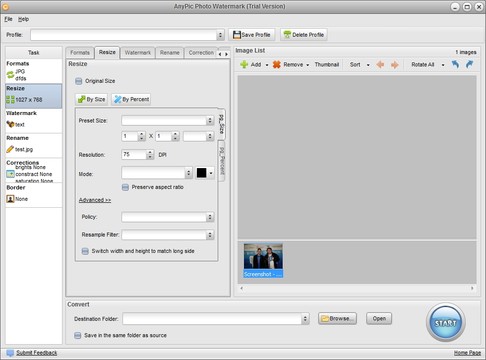Rotate clockwise with blue arrow icon
This screenshot has width=486, height=360.
pos(470,64)
